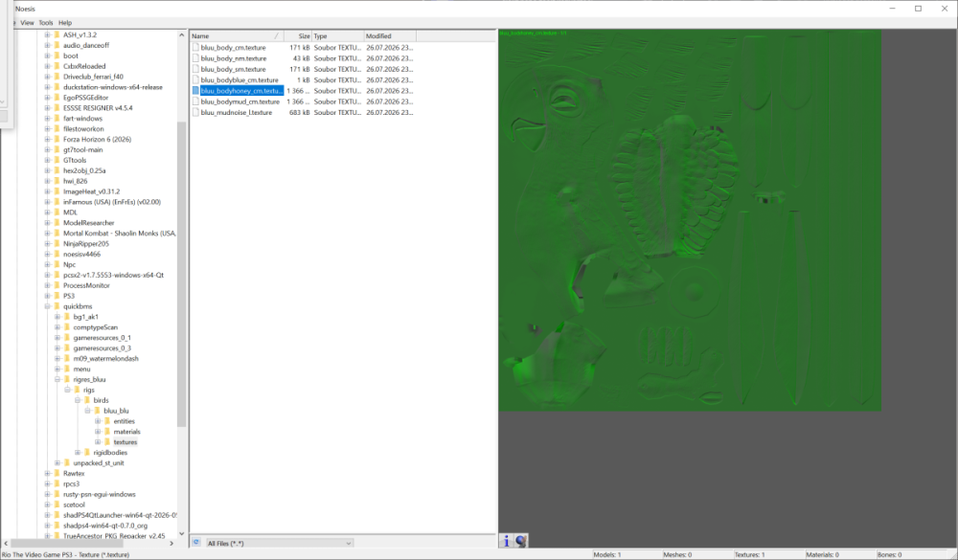Click the noesisv4466 folder icon
The height and width of the screenshot is (560, 958).
pos(57,254)
